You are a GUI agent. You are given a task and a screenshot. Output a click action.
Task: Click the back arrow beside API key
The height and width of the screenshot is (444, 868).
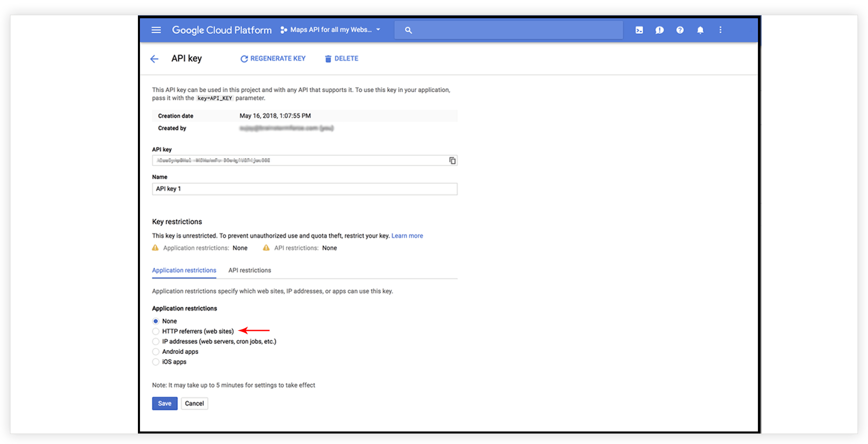pos(154,59)
